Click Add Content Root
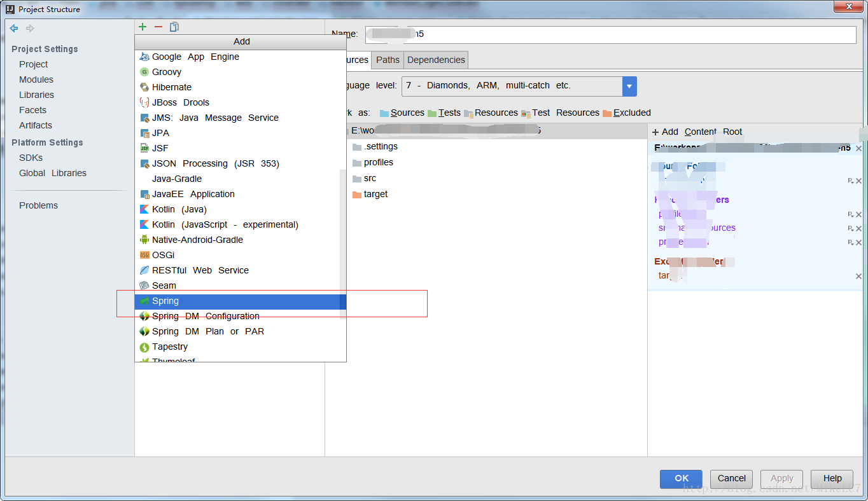The image size is (868, 501). tap(697, 132)
